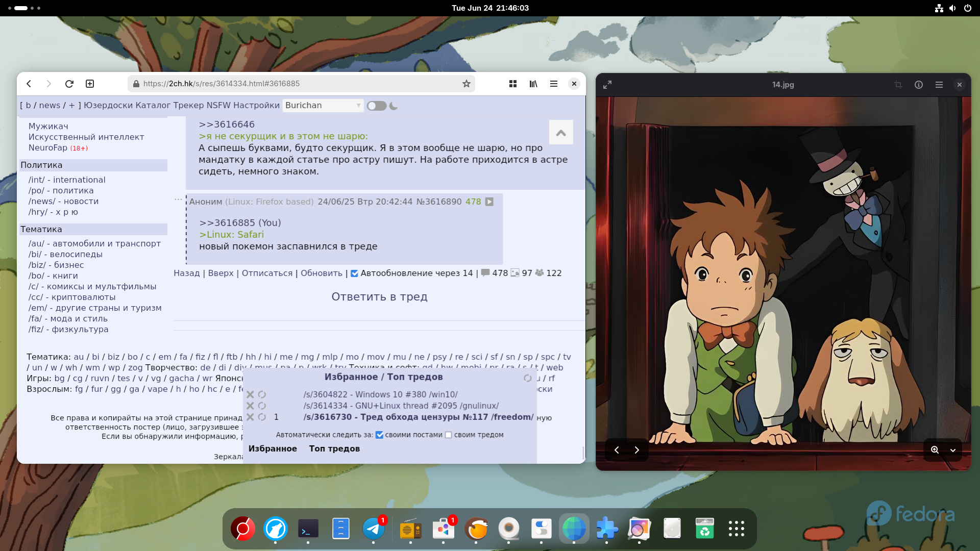Open the Windows 10 #380 thread link
The width and height of the screenshot is (980, 551).
pyautogui.click(x=380, y=394)
